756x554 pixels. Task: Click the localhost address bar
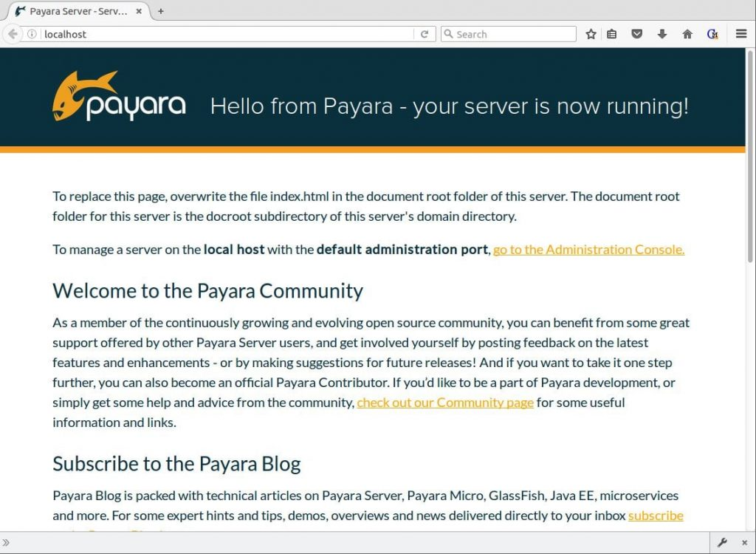(227, 34)
